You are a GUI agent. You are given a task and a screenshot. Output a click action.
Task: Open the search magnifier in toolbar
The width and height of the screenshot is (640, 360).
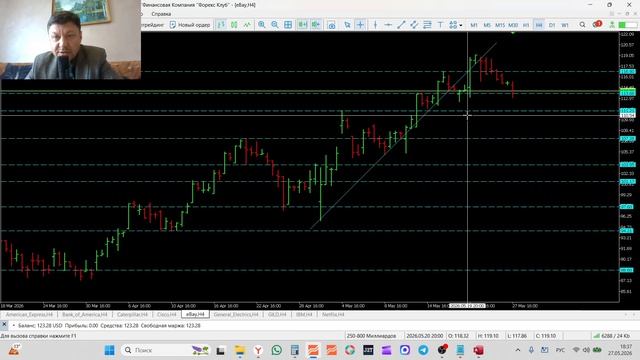pos(582,25)
